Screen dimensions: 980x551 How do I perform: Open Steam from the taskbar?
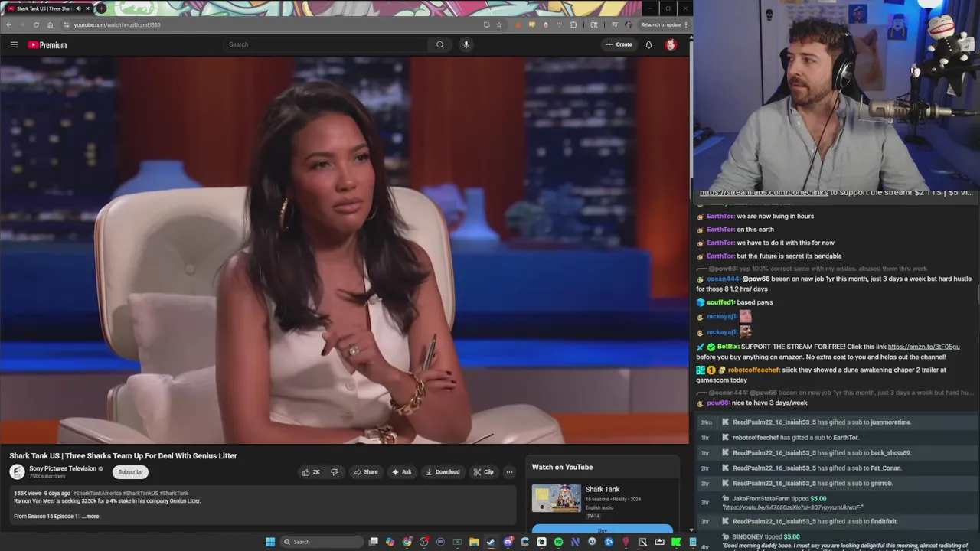[491, 542]
